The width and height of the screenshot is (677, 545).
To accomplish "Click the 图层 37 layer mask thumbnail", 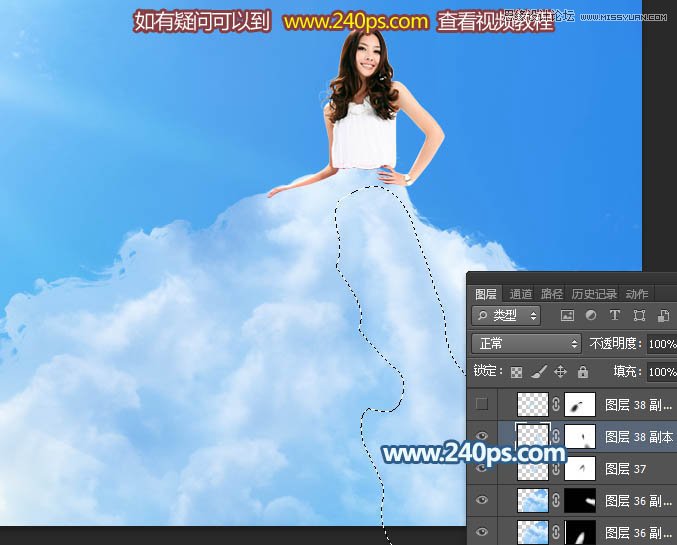I will [x=580, y=468].
